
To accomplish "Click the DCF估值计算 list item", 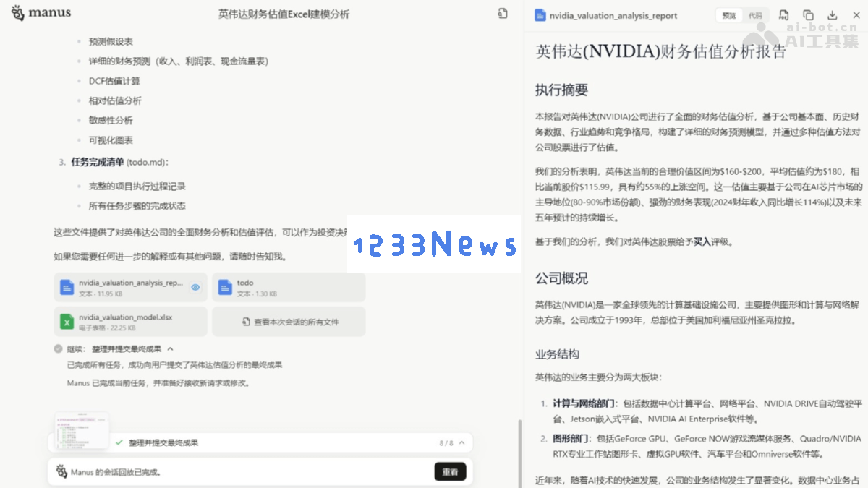I will tap(114, 81).
